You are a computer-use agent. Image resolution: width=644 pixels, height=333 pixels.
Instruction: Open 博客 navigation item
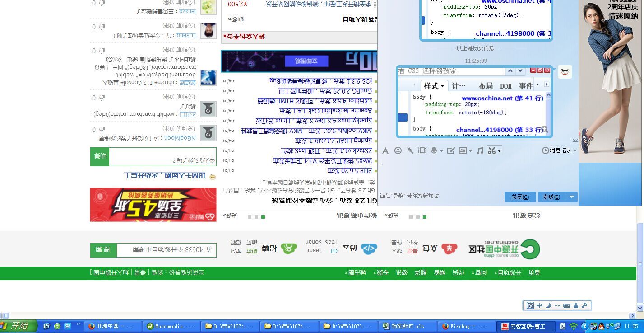point(439,272)
